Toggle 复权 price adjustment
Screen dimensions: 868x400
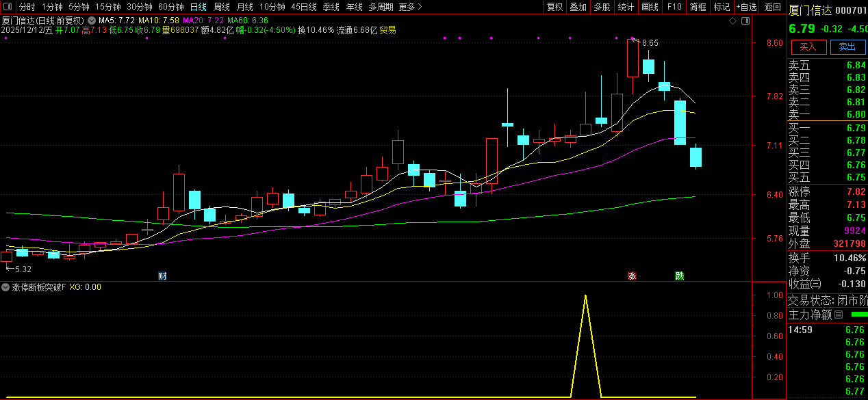pyautogui.click(x=554, y=7)
